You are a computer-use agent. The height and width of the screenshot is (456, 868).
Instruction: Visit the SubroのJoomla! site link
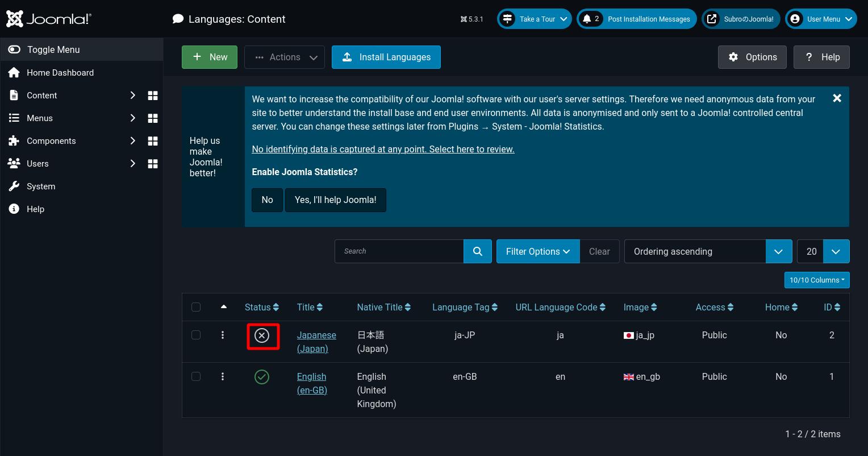[x=741, y=19]
